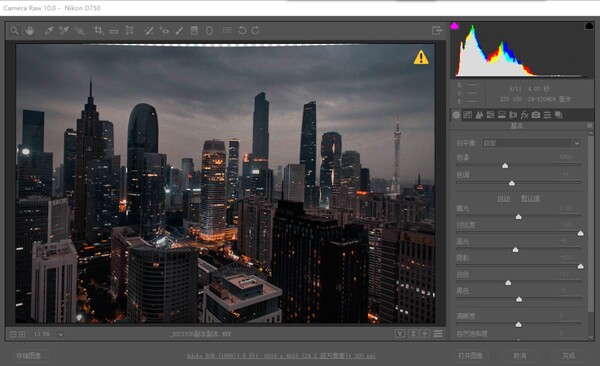Switch to the Split Toning panel tab
The width and height of the screenshot is (600, 366).
point(502,115)
